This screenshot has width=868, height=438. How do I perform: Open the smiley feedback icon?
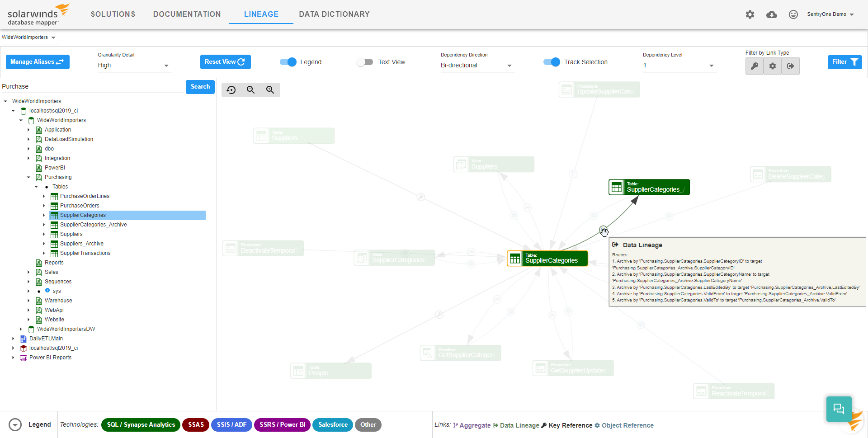(793, 14)
